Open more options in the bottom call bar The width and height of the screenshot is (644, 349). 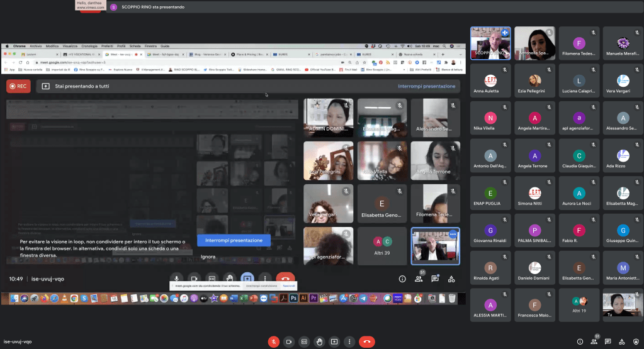[349, 341]
